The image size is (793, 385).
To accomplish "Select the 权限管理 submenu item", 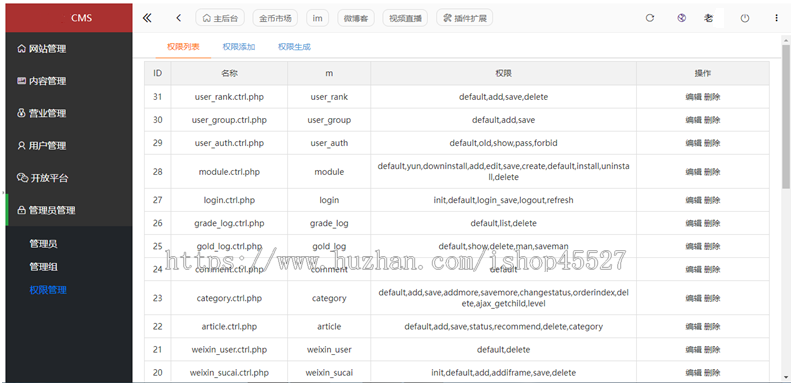I will (x=48, y=290).
